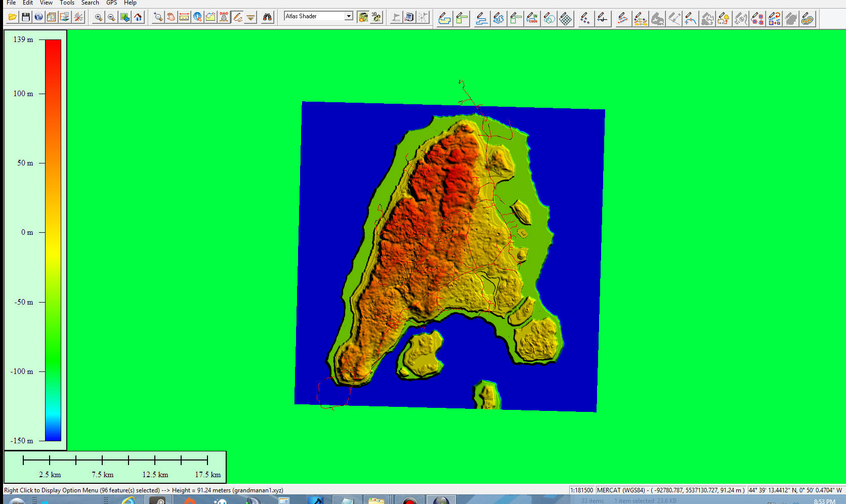Viewport: 846px width, 504px height.
Task: Open the Tools menu
Action: pos(67,3)
